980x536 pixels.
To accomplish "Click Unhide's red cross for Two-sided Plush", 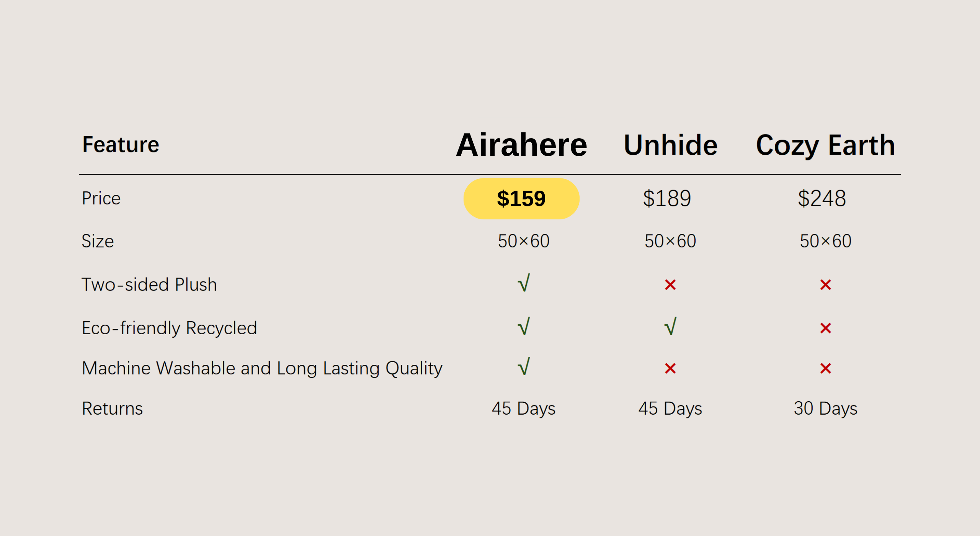I will (670, 284).
